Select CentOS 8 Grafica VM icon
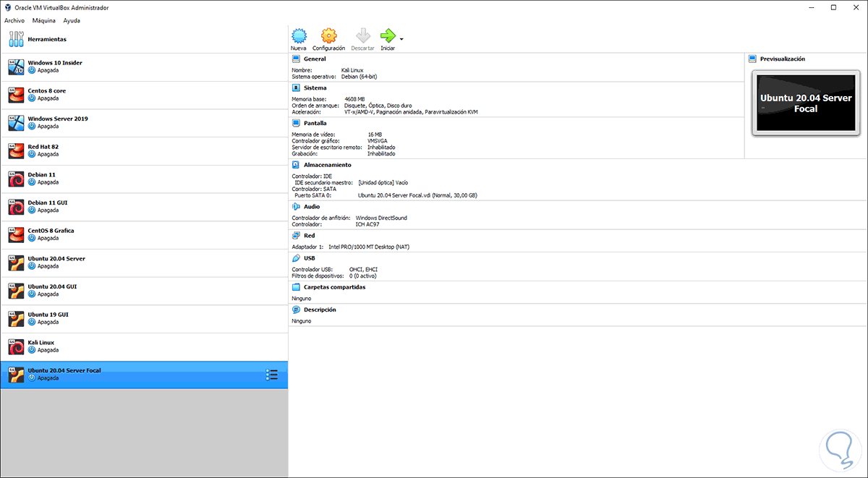868x478 pixels. 16,234
